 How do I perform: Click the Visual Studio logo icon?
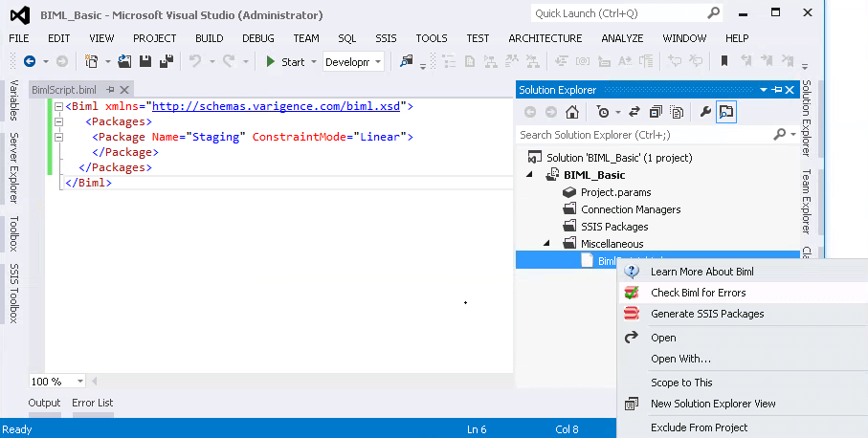[x=20, y=15]
